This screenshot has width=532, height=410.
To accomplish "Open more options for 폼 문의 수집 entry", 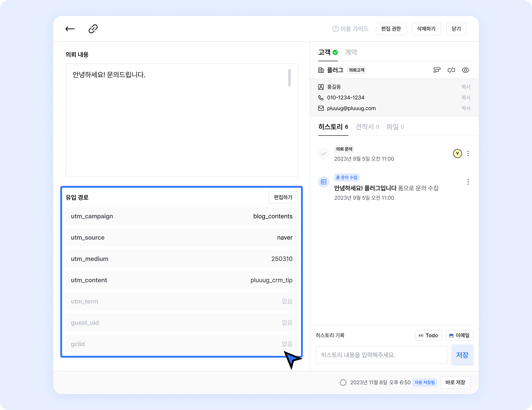I will [468, 182].
